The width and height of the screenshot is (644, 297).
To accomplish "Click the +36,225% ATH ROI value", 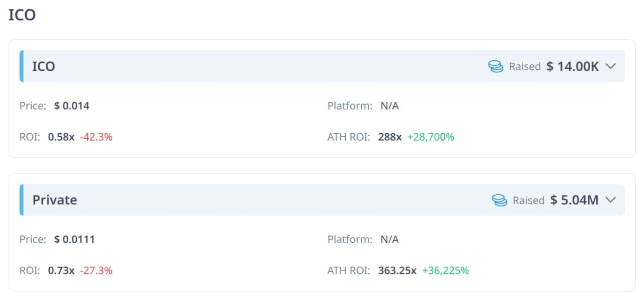I will click(445, 270).
